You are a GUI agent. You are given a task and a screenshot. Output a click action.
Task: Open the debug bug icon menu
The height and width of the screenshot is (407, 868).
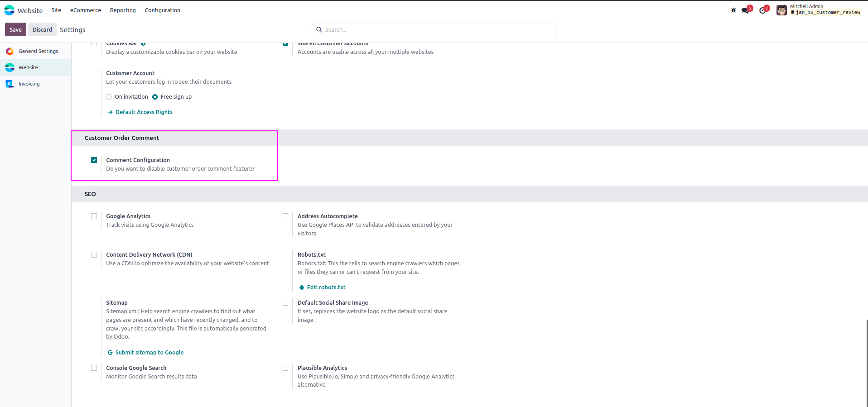pos(733,10)
